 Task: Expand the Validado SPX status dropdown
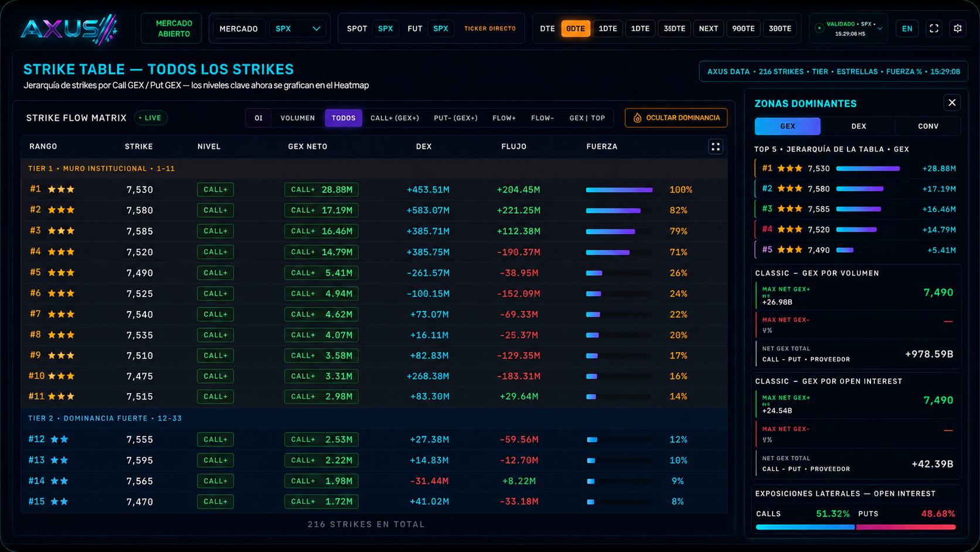click(880, 28)
